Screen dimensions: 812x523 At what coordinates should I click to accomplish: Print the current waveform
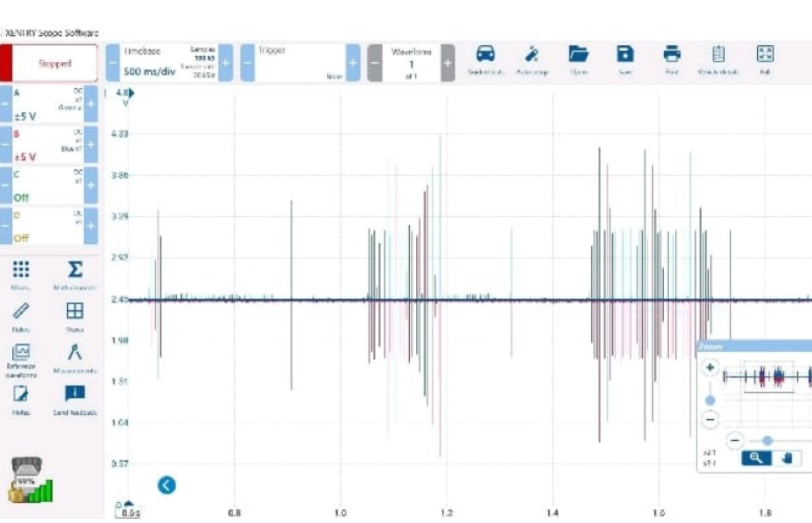point(672,56)
